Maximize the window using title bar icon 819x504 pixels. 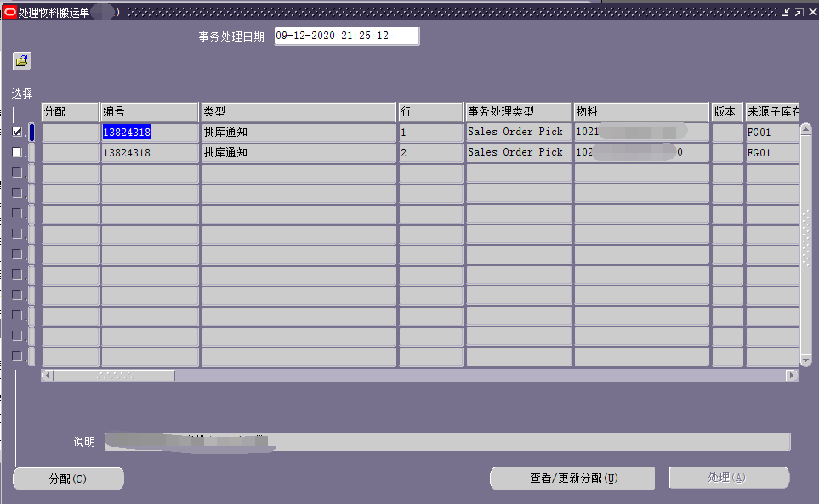pos(799,12)
